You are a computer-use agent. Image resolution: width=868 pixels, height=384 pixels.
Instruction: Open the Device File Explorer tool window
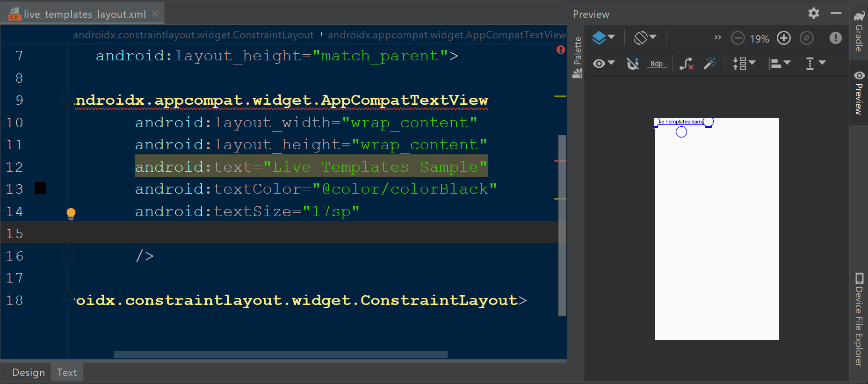click(x=859, y=319)
